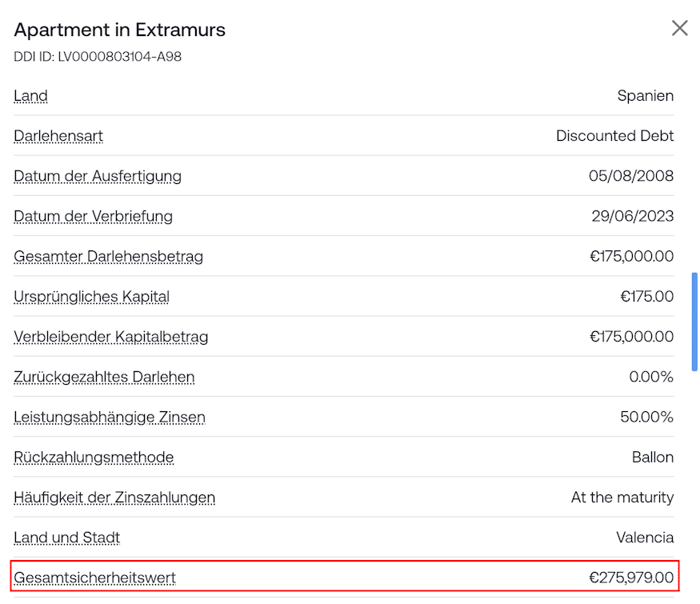Click the €275,979.00 collateral value
This screenshot has width=700, height=604.
tap(631, 578)
